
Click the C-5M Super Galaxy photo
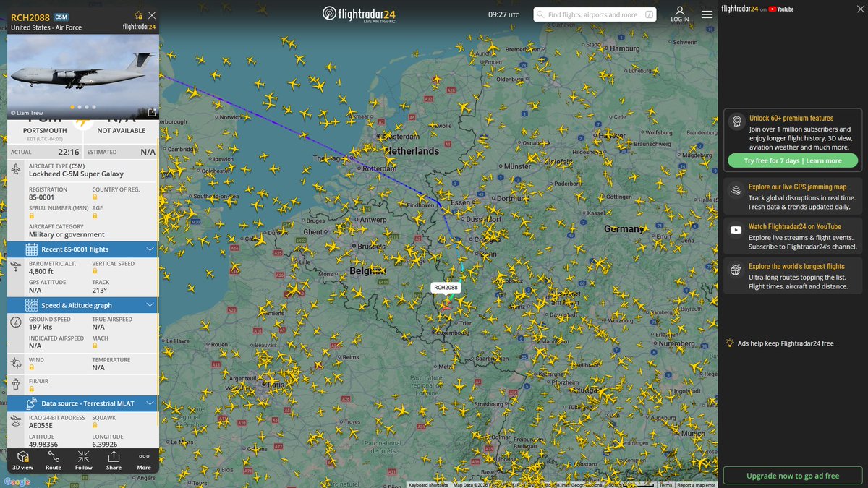pos(82,77)
